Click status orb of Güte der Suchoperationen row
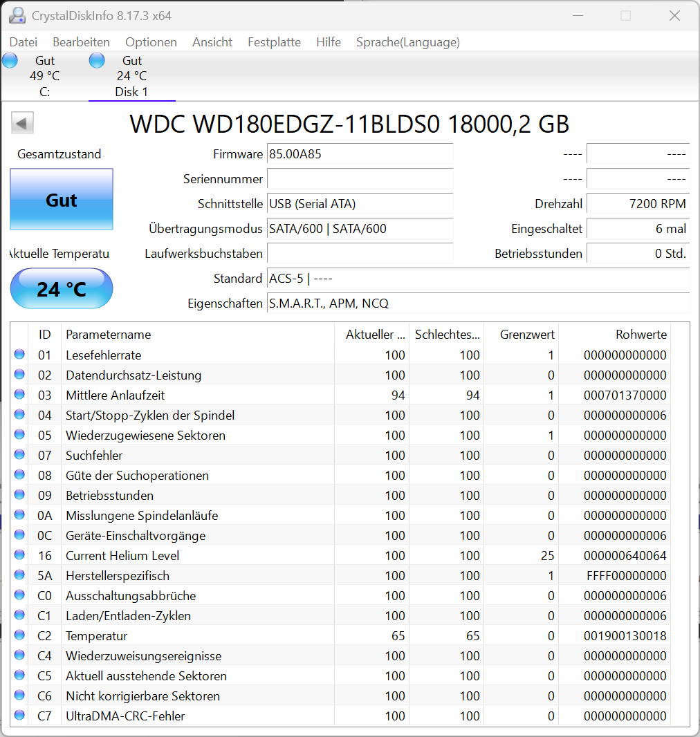Screen dimensions: 700x737 (x=19, y=475)
